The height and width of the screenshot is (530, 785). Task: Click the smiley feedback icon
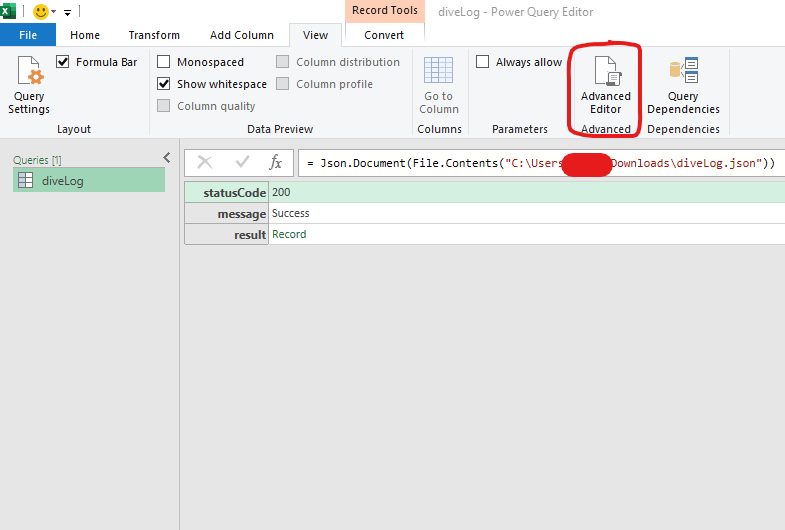click(41, 12)
